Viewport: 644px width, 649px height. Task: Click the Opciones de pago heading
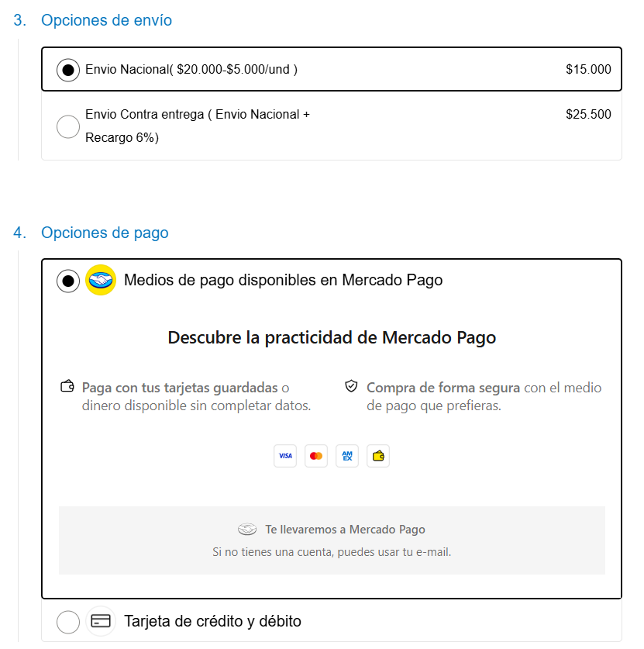pyautogui.click(x=105, y=233)
